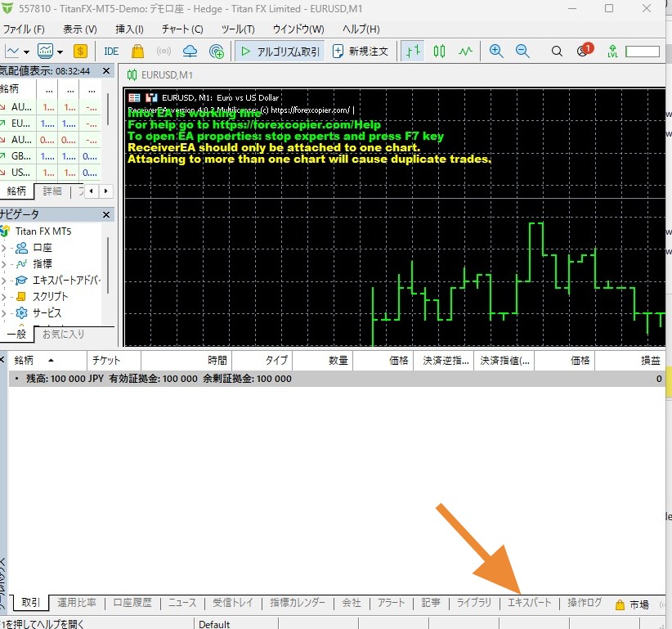Open the ファイル (F) menu
Screen dimensions: 672x629
[x=24, y=29]
